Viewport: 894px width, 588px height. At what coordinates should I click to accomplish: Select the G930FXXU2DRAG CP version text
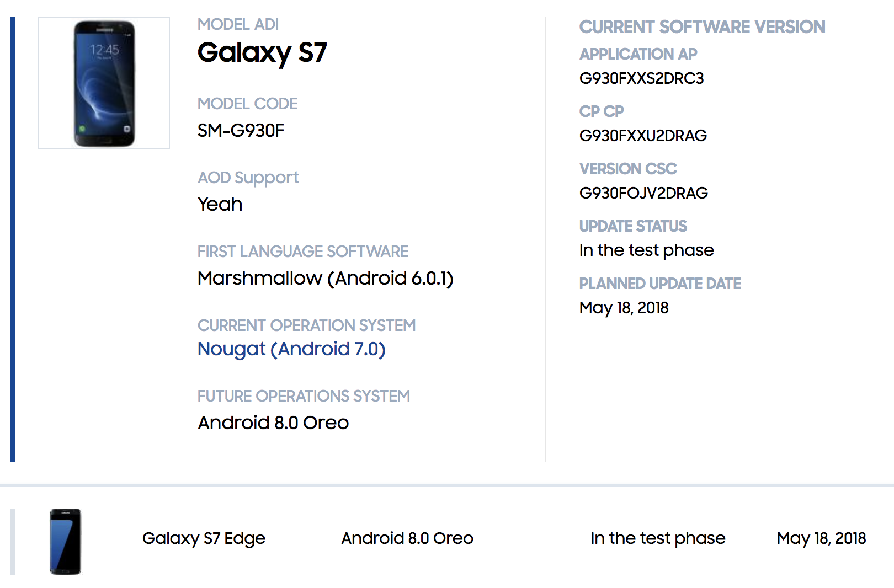(643, 136)
